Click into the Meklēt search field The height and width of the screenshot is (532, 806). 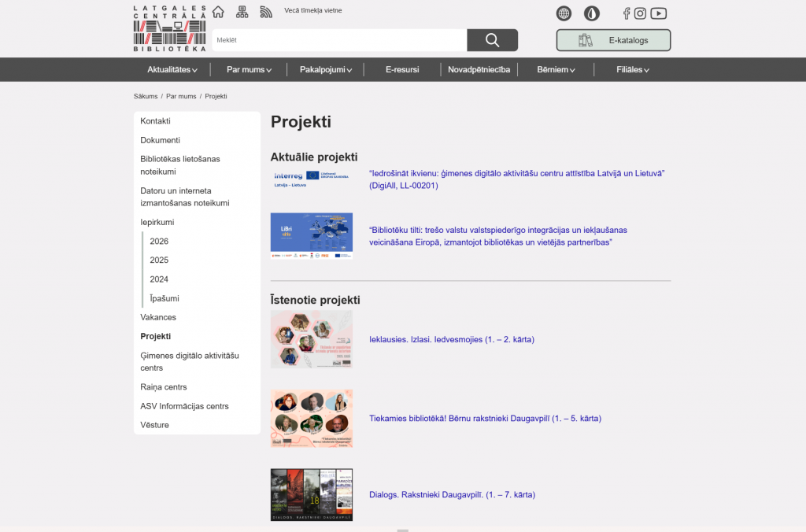[x=339, y=40]
